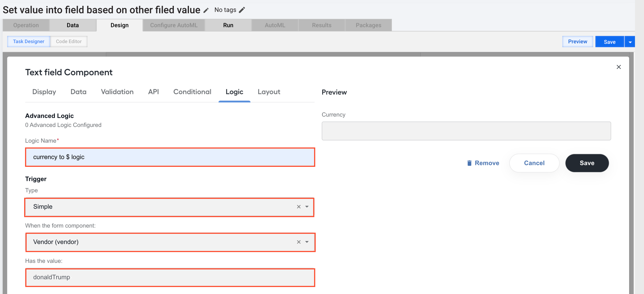Click the '0 Advanced Logic Configured' text
The height and width of the screenshot is (294, 644).
(63, 125)
